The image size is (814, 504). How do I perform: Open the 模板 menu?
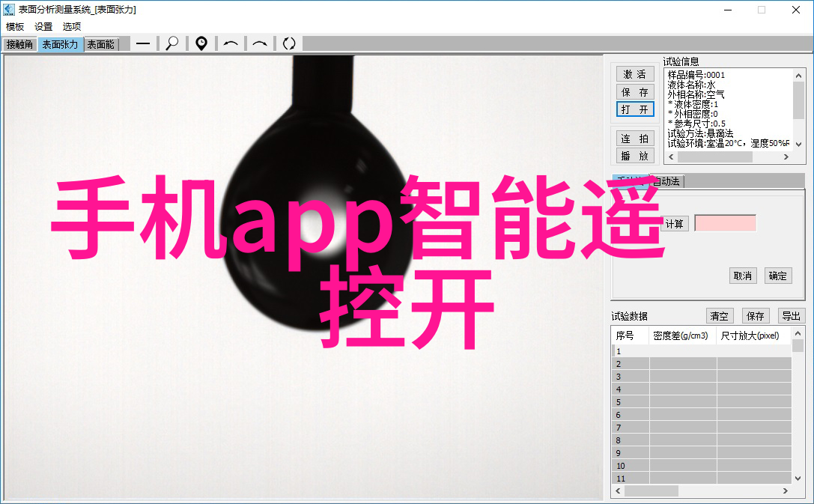click(x=15, y=26)
